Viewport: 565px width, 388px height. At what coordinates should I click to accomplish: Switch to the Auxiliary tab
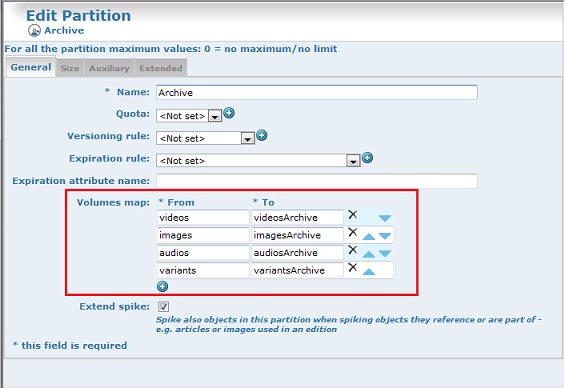109,68
